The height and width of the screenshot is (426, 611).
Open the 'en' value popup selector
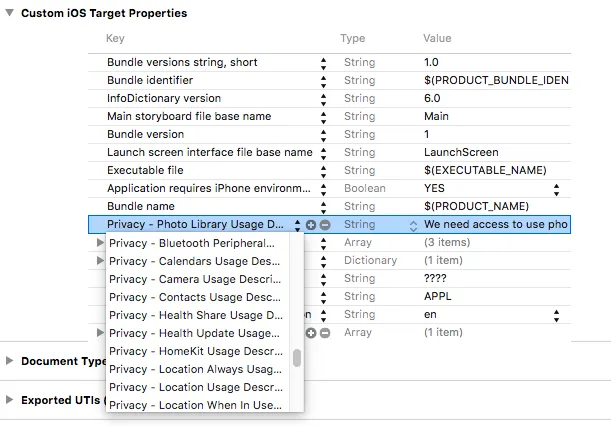pos(556,314)
